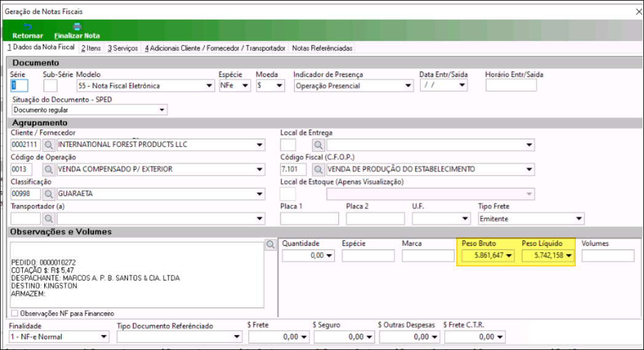Open the Tipo Frete dropdown
Image resolution: width=644 pixels, height=350 pixels.
click(x=579, y=219)
